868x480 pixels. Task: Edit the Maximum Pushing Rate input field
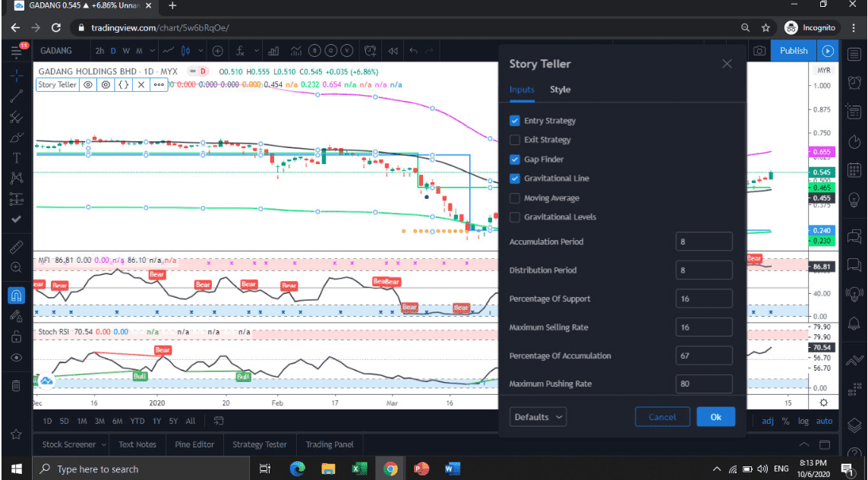tap(704, 384)
